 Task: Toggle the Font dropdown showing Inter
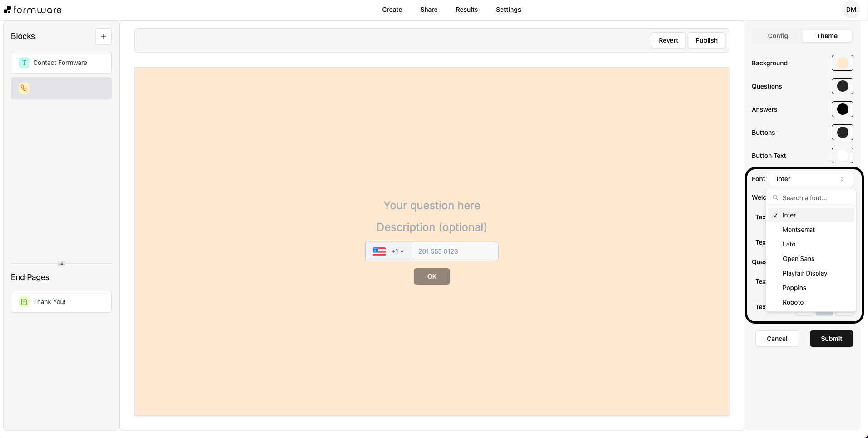[811, 179]
